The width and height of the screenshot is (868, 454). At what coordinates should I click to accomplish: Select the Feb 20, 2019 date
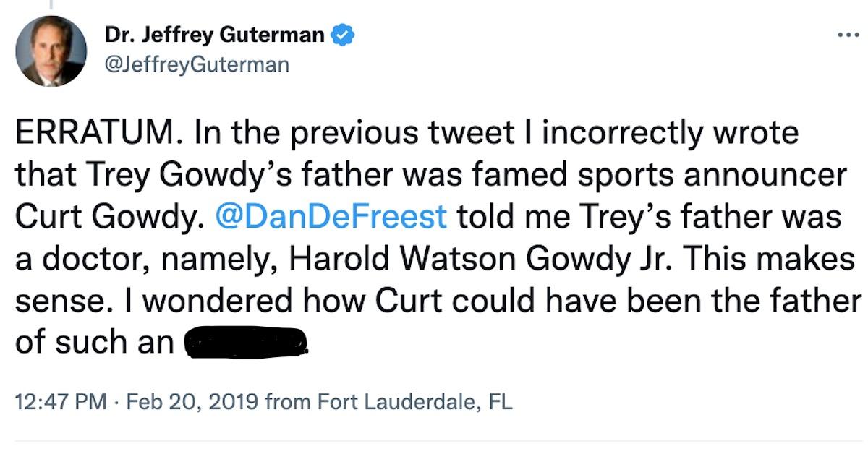point(192,402)
